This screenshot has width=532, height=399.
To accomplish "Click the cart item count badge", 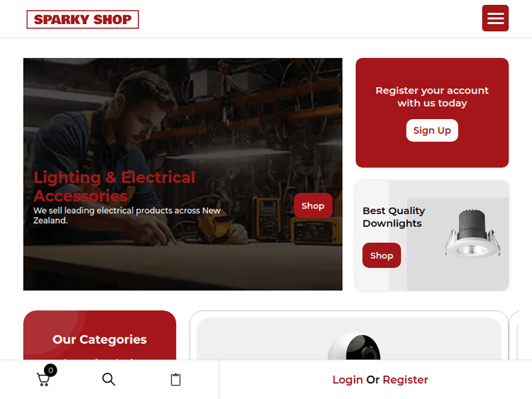I will (50, 370).
